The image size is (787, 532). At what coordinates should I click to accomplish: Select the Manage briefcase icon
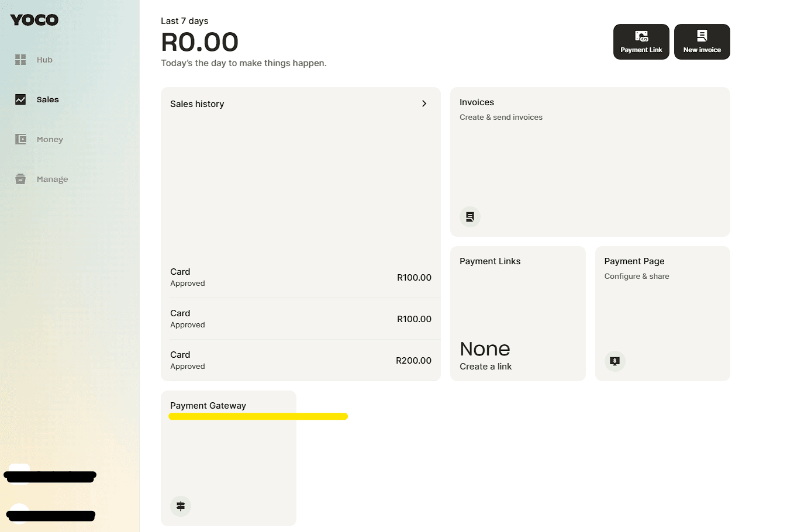point(20,178)
